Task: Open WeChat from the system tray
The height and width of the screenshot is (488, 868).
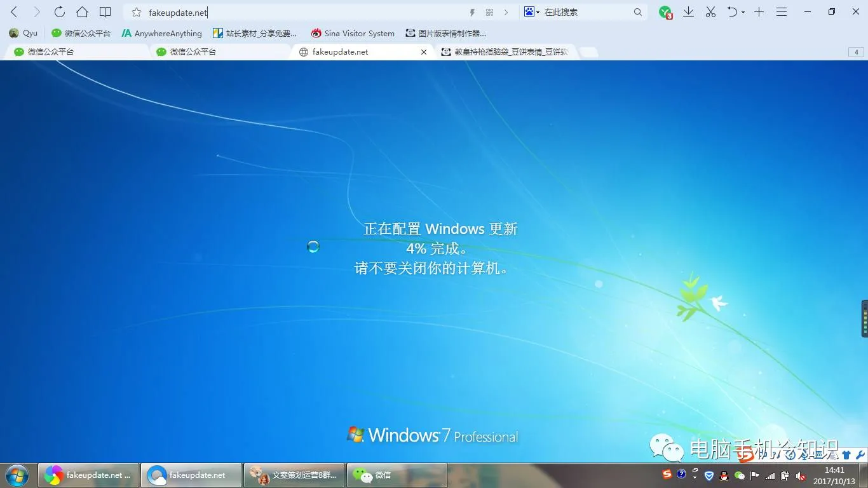Action: point(739,475)
